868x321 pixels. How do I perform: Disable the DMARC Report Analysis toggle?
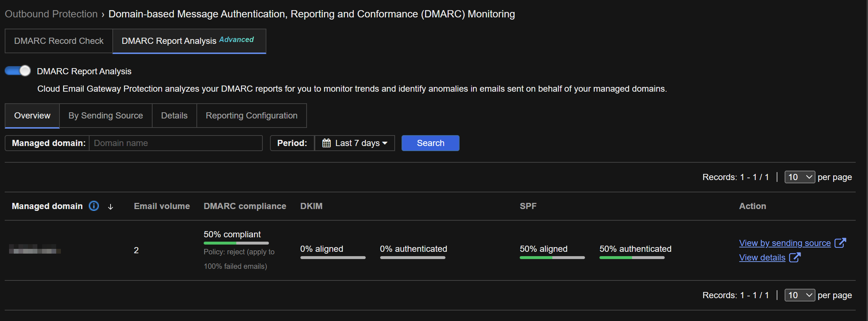click(18, 71)
